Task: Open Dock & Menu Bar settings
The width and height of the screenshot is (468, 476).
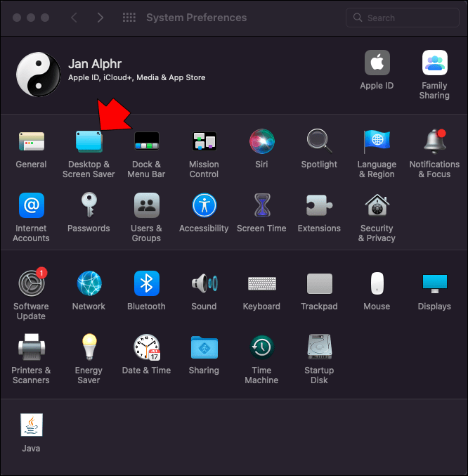Action: (x=146, y=141)
